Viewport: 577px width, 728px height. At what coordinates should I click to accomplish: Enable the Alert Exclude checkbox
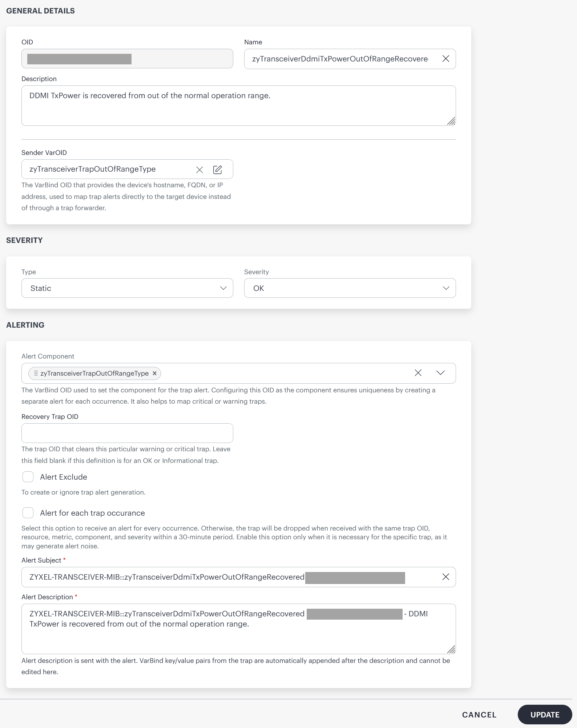click(x=28, y=477)
